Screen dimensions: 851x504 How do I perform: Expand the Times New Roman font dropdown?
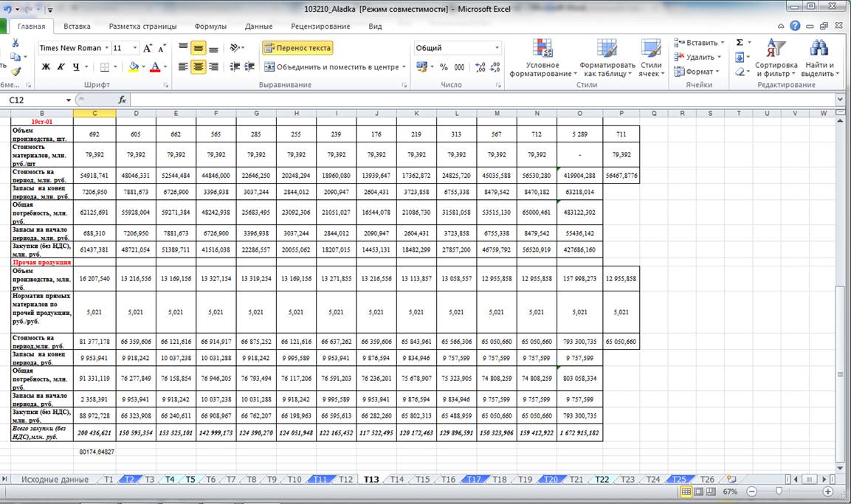click(106, 48)
